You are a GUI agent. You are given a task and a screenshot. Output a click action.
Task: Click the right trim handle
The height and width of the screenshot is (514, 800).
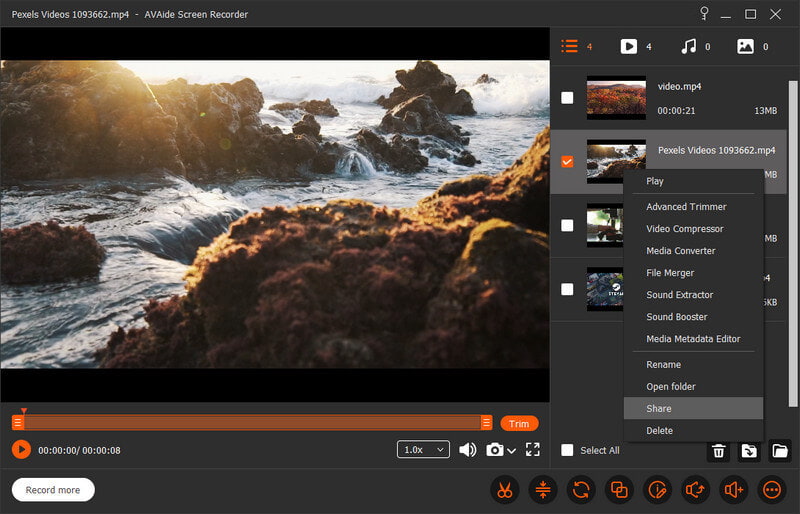pyautogui.click(x=486, y=423)
